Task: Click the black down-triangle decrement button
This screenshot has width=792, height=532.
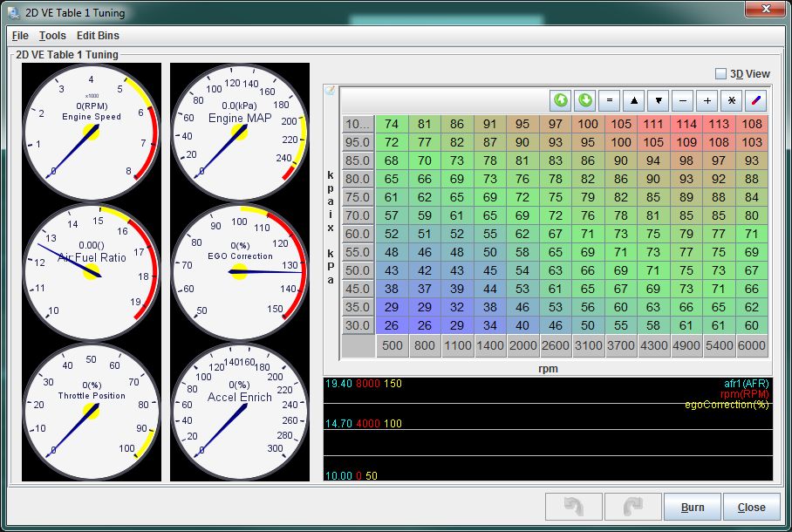Action: point(659,100)
